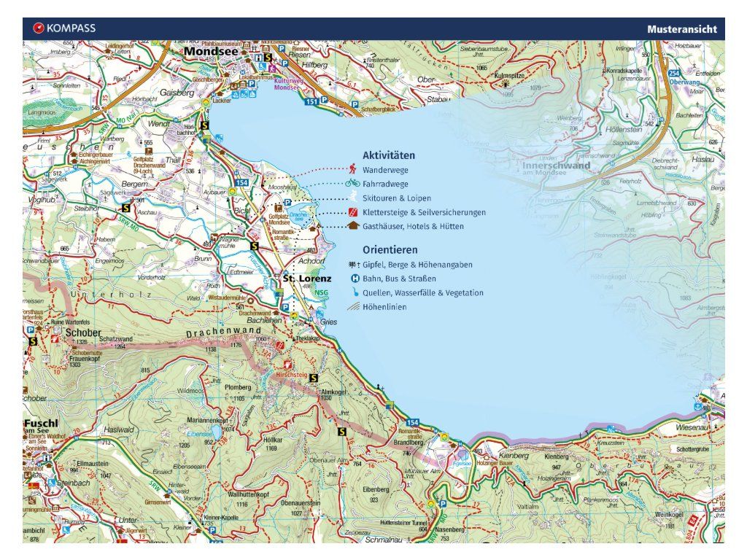
Task: Click the Gipfel, Berge peak symbol icon
Action: pyautogui.click(x=354, y=265)
